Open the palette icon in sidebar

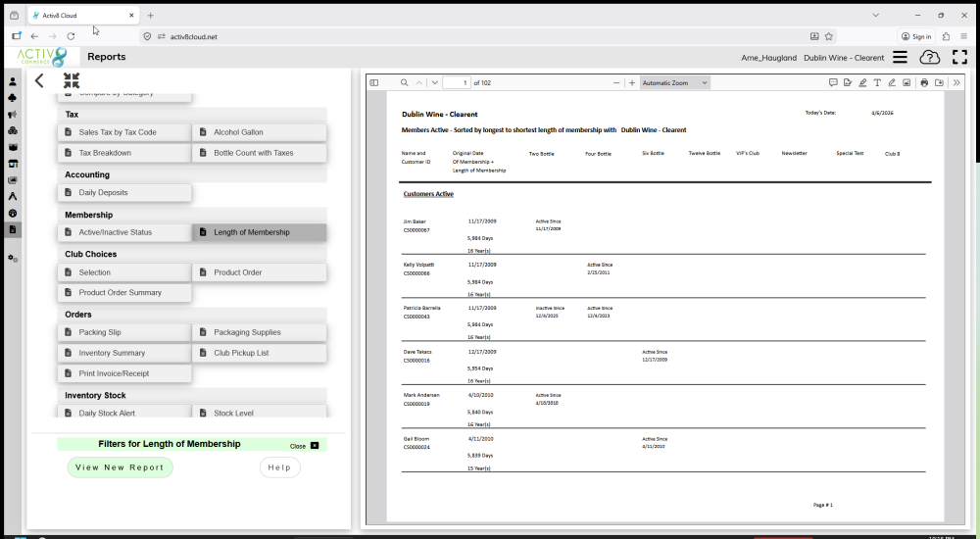pos(13,214)
